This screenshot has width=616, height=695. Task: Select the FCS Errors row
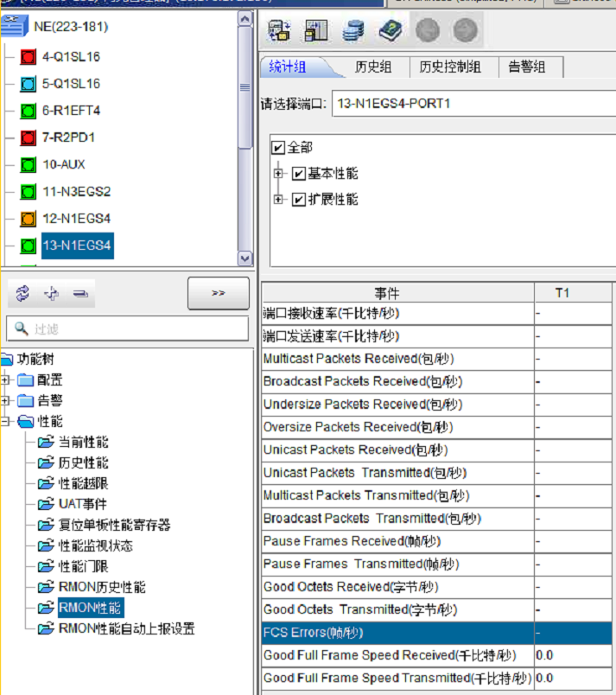click(436, 633)
